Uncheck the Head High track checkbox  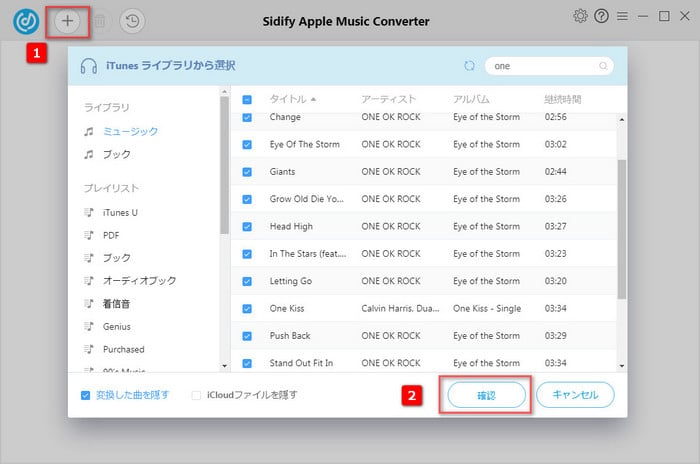pos(247,227)
